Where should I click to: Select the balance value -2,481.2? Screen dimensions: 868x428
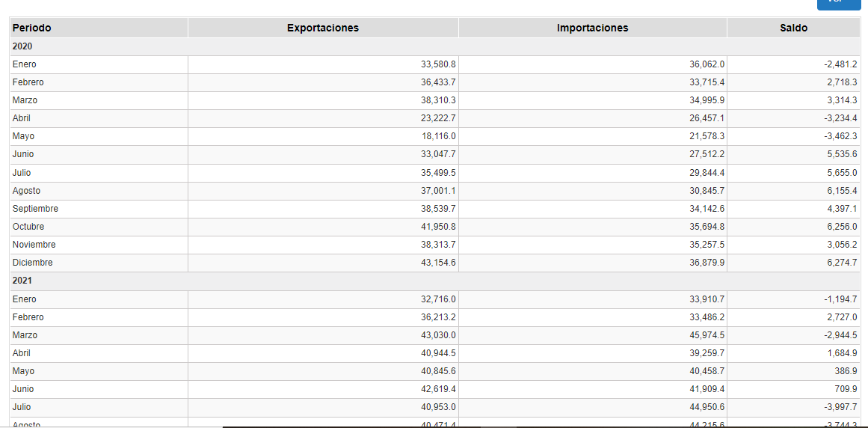click(x=840, y=64)
